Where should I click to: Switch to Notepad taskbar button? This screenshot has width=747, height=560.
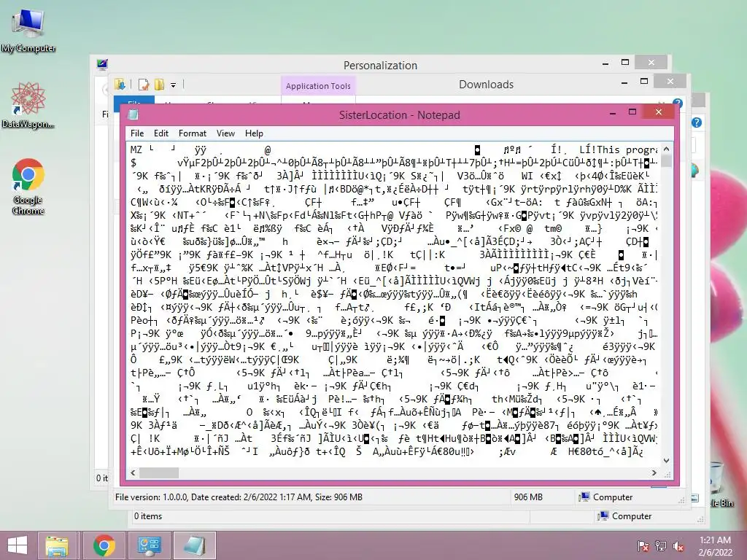point(194,545)
